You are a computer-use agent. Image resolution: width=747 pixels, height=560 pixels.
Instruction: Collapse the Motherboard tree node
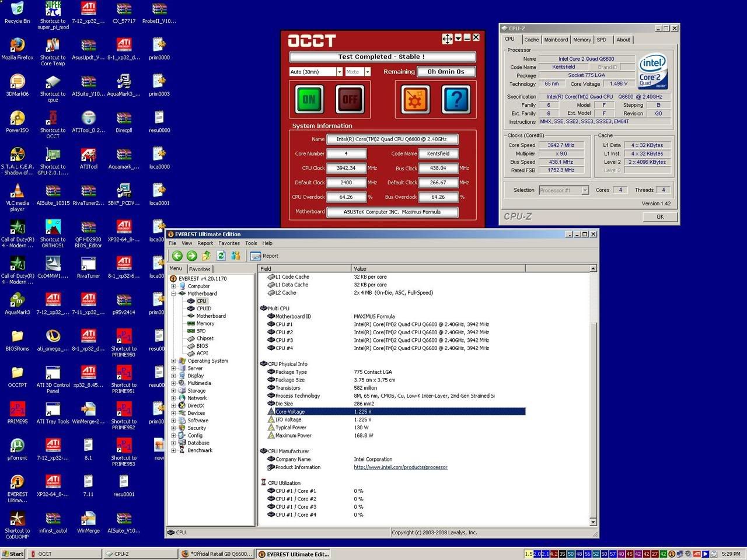(x=173, y=293)
